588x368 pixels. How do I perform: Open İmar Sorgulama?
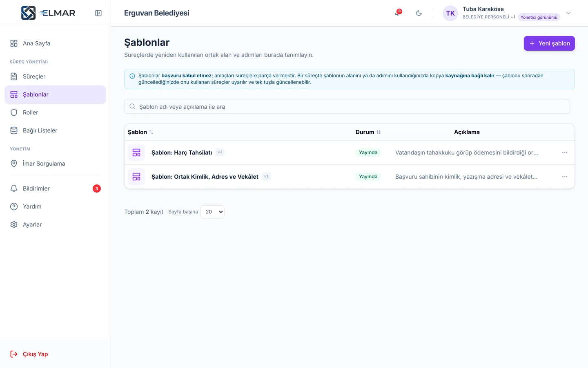55,164
